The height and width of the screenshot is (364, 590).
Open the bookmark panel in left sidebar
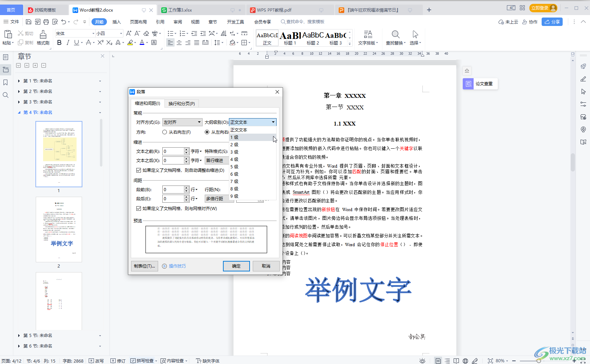pyautogui.click(x=6, y=82)
